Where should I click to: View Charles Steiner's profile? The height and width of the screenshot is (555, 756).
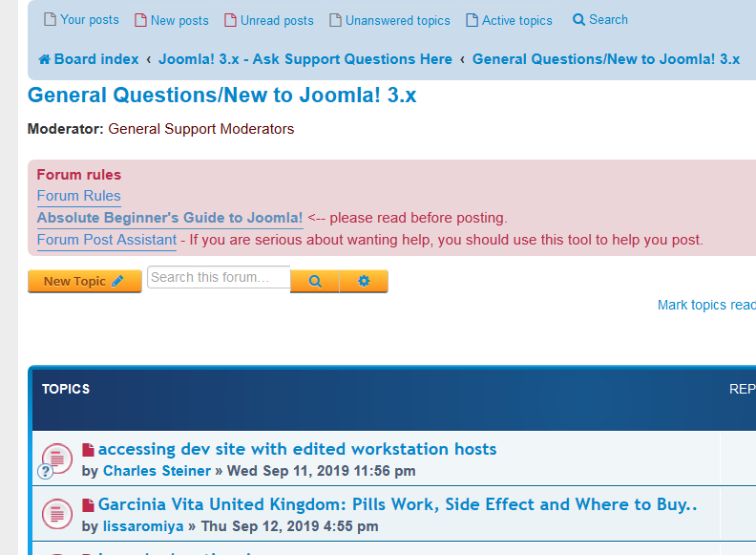click(157, 471)
